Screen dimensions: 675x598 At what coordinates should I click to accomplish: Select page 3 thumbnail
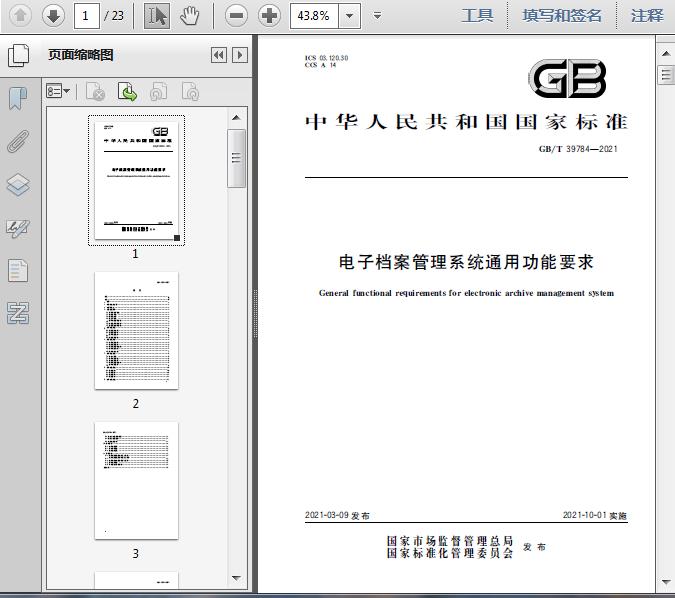pos(136,480)
